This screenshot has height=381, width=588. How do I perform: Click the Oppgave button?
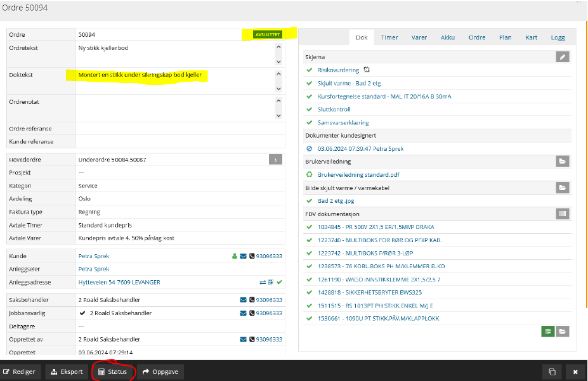[x=160, y=371]
